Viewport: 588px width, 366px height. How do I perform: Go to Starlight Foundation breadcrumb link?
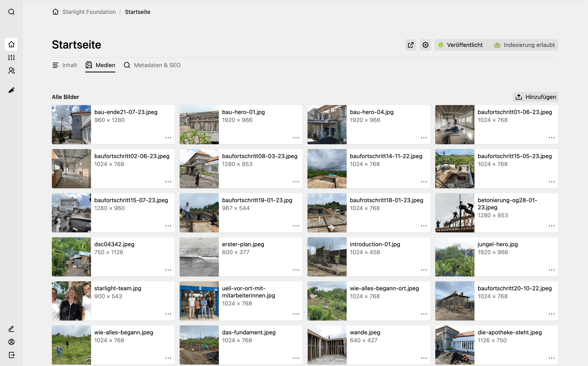(89, 12)
